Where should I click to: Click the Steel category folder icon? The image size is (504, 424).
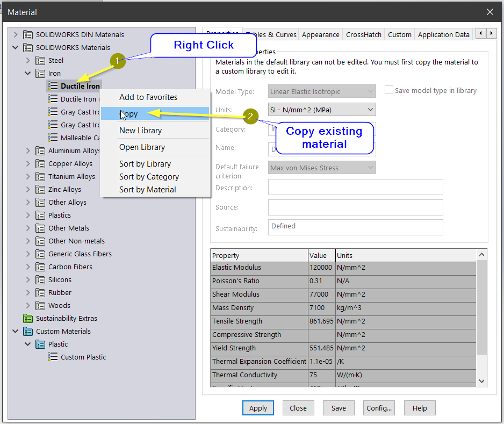40,60
